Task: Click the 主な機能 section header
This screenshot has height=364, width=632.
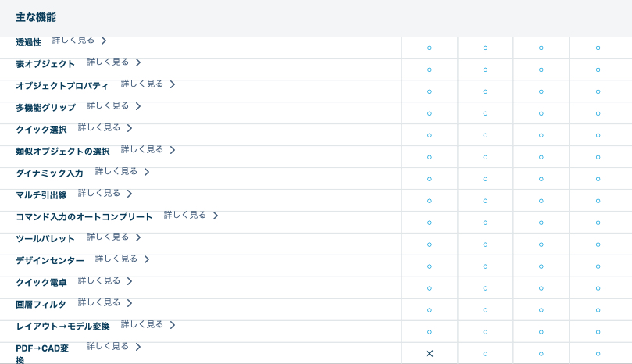Action: (36, 17)
